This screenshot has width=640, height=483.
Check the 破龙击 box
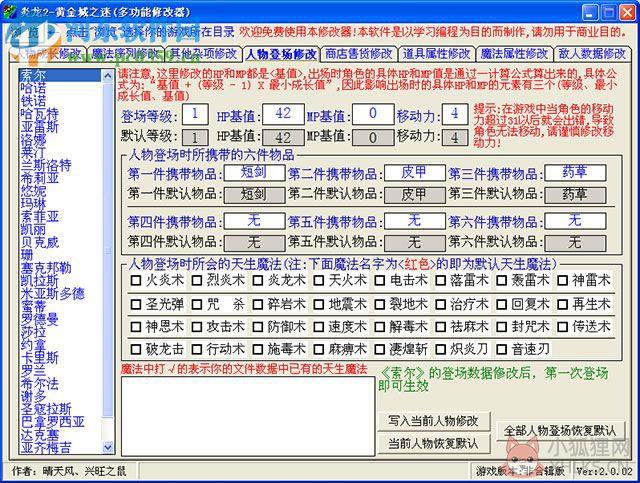[136, 349]
